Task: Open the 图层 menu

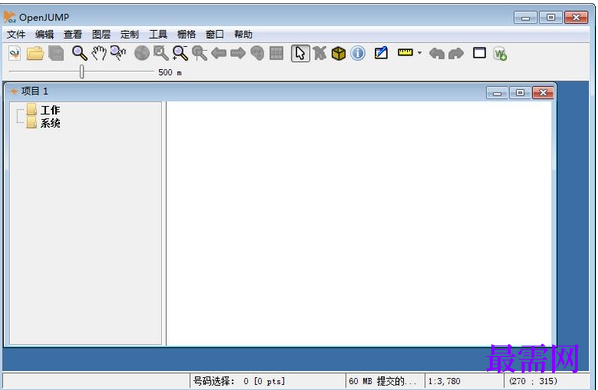Action: [x=101, y=35]
